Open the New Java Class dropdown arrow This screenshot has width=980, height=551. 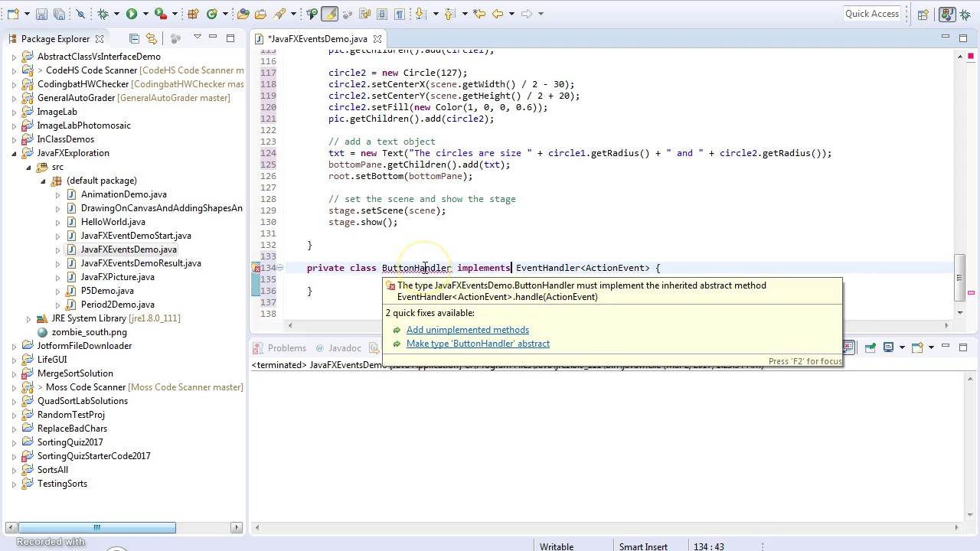(225, 14)
